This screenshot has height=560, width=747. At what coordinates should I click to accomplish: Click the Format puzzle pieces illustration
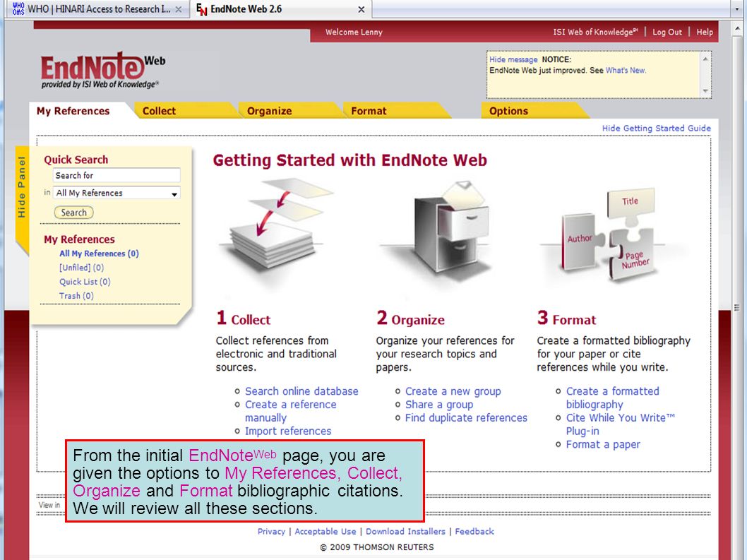tap(610, 236)
